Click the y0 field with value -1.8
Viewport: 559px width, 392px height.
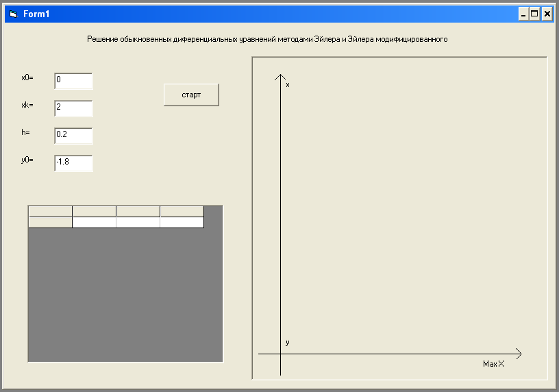(73, 163)
